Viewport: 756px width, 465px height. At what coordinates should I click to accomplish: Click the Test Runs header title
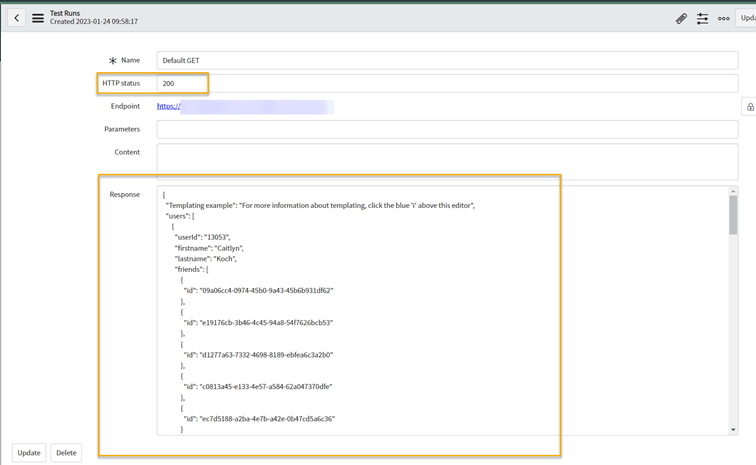pyautogui.click(x=65, y=13)
